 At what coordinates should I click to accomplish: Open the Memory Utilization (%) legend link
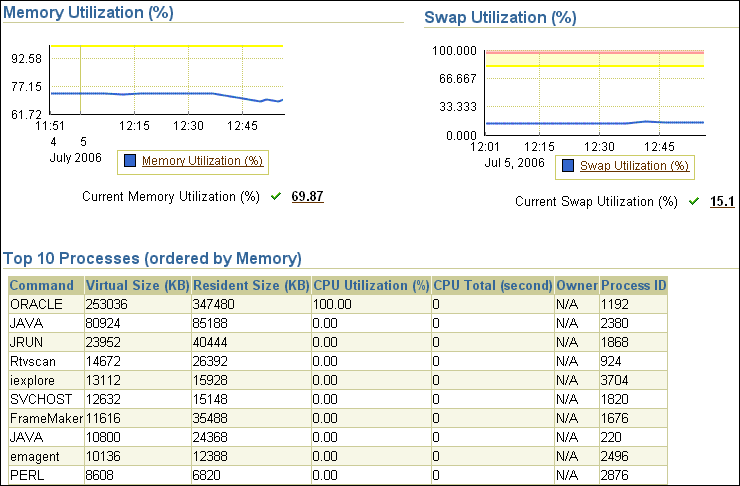[x=202, y=161]
